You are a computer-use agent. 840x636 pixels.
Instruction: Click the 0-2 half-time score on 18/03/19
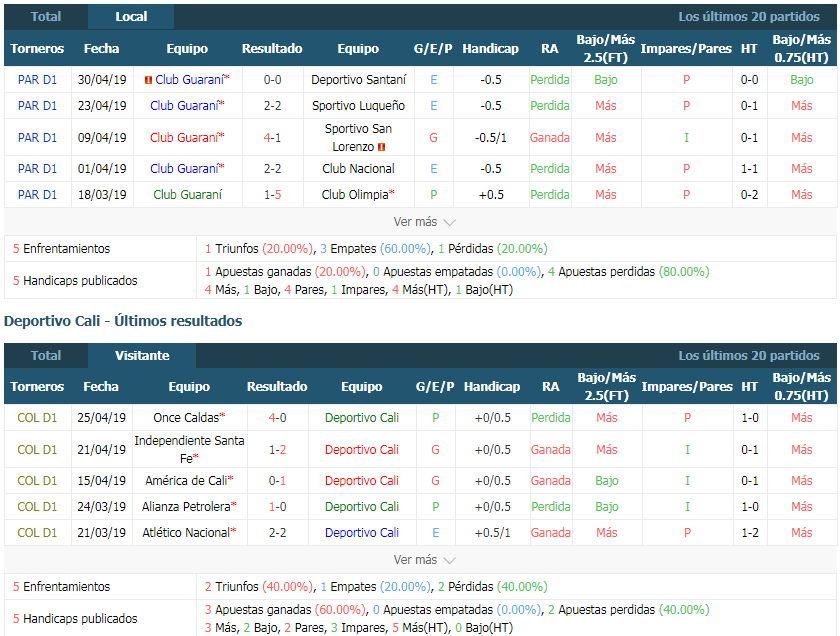(749, 194)
